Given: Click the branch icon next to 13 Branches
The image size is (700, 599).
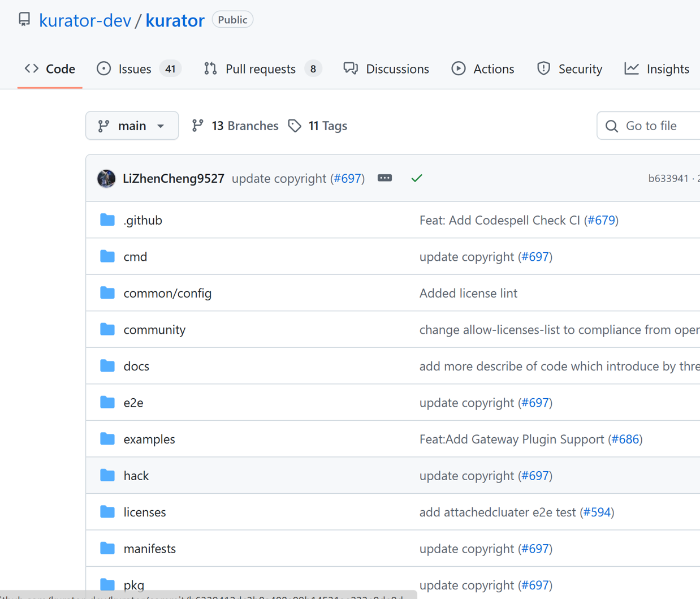Looking at the screenshot, I should [x=197, y=126].
